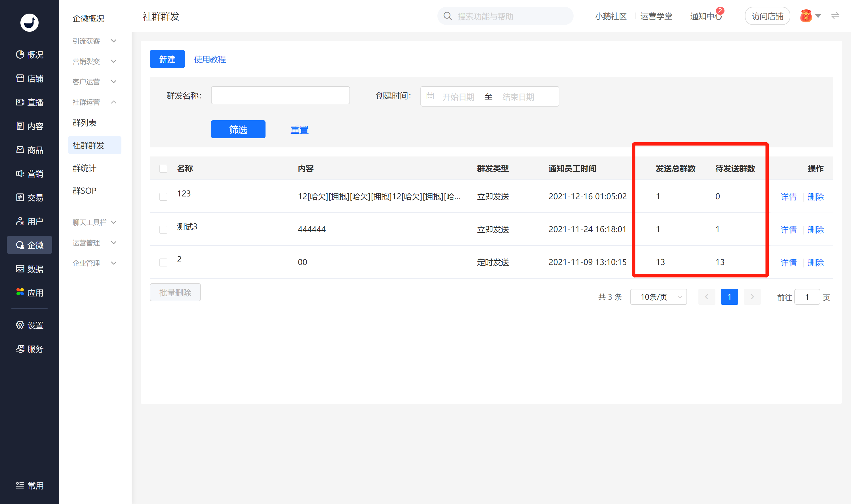Open the 应用 apps section
Screen dimensions: 851x504
tap(30, 293)
